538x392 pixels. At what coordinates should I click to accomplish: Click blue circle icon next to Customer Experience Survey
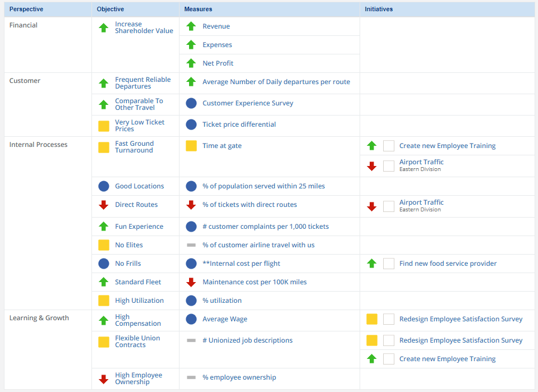click(191, 103)
